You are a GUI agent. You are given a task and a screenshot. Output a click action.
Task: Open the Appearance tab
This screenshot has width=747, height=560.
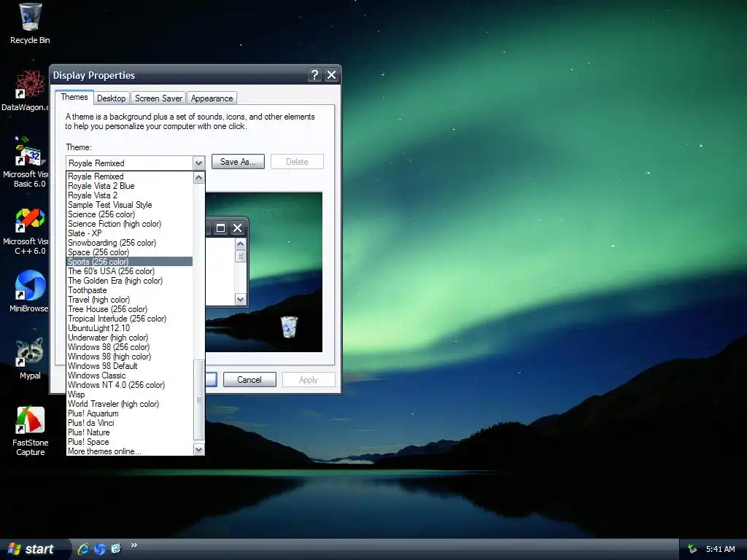click(x=212, y=98)
